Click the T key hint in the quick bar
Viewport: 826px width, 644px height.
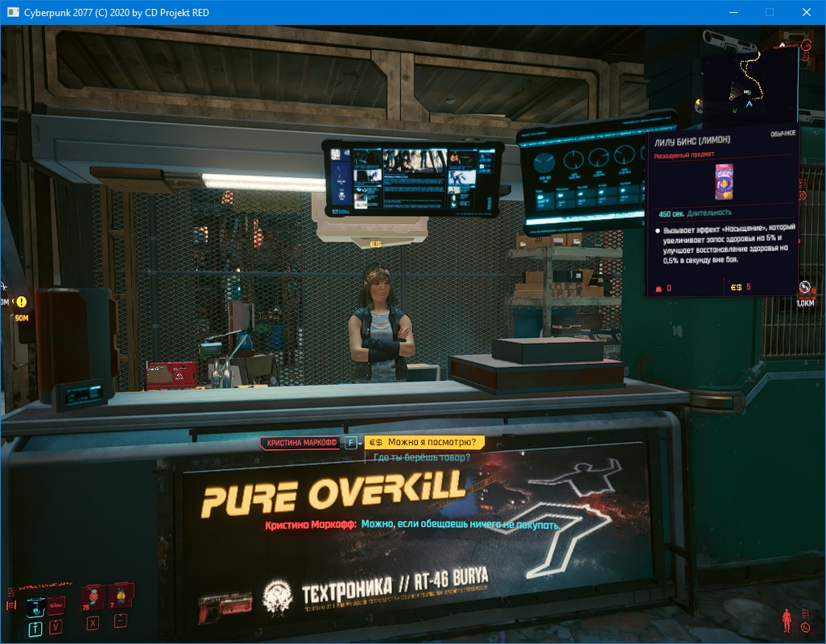pos(35,628)
